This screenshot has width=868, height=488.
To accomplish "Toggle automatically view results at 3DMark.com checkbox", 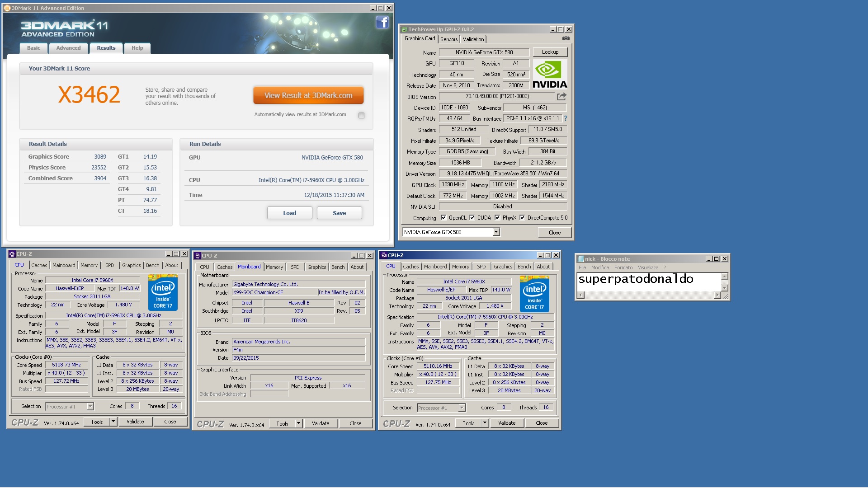I will pos(361,115).
